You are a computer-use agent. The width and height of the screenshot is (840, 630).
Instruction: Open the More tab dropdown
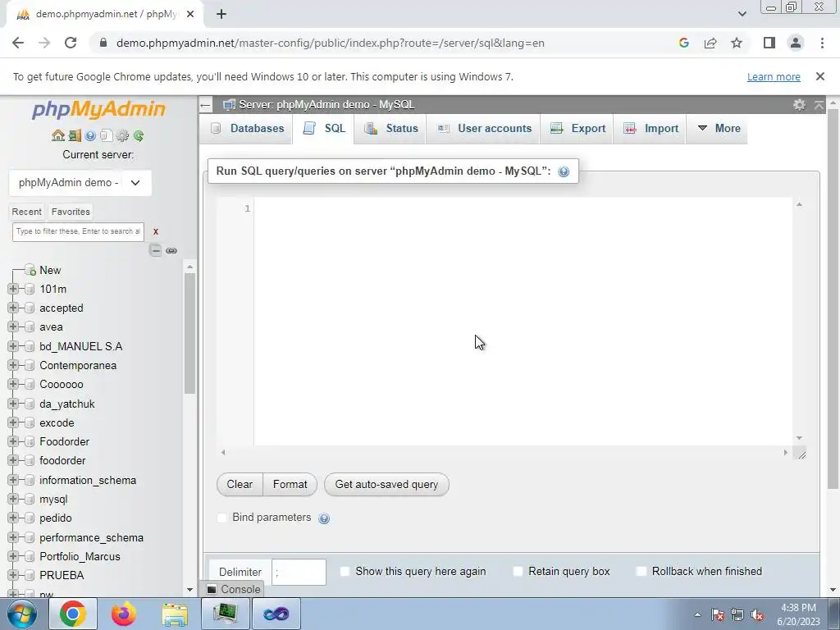point(717,129)
